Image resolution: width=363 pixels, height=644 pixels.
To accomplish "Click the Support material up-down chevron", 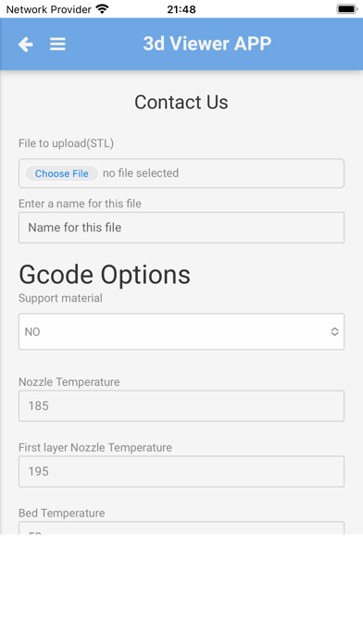I will tap(334, 331).
